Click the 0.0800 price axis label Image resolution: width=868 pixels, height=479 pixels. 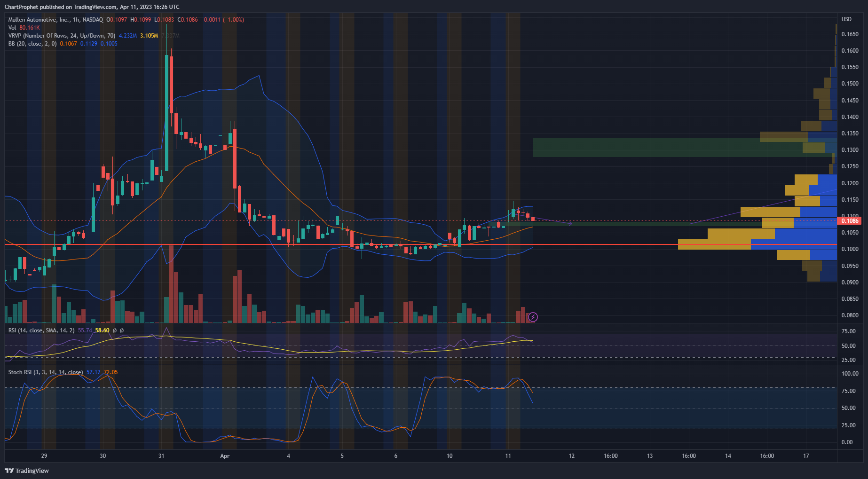(850, 315)
